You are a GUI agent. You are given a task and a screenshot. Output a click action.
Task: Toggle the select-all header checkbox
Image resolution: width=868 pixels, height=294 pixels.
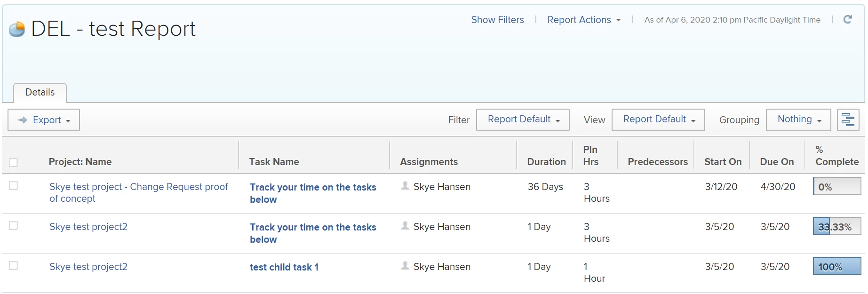[13, 162]
